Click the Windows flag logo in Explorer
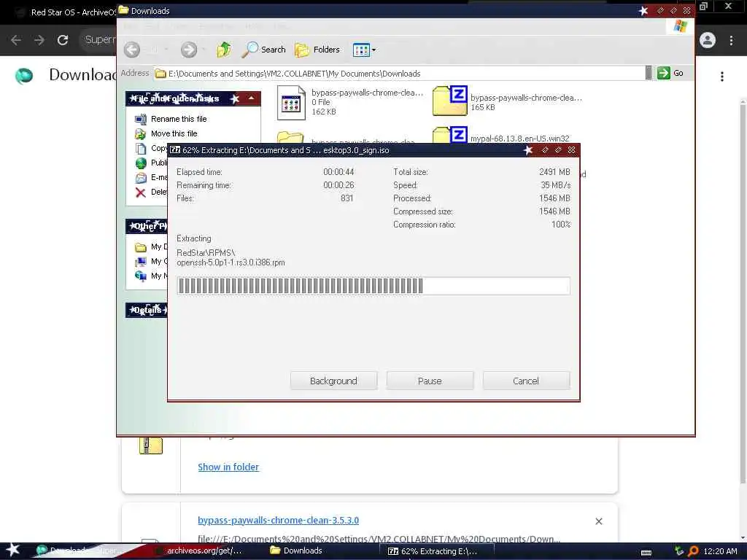The image size is (747, 560). point(681,26)
